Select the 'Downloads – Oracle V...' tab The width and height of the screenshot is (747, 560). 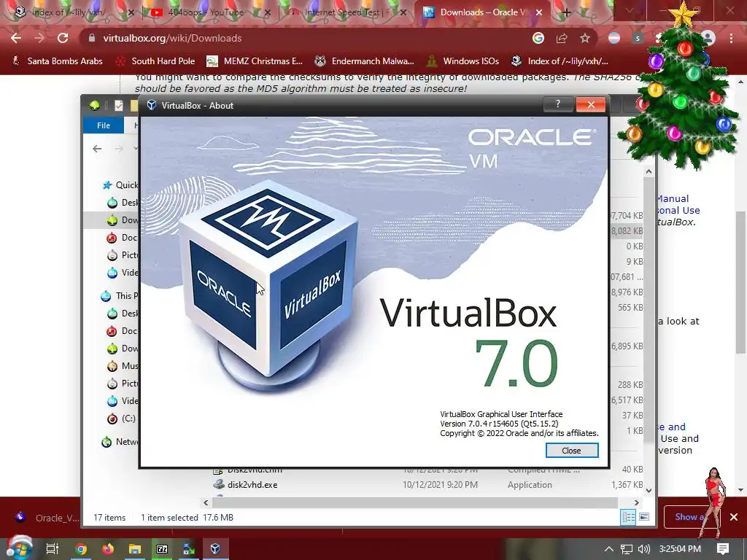click(x=481, y=12)
